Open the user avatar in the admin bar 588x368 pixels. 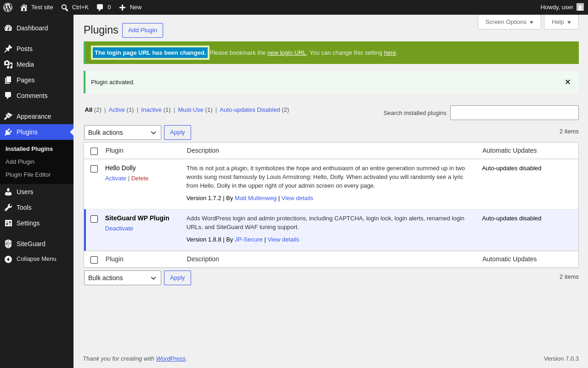[580, 7]
